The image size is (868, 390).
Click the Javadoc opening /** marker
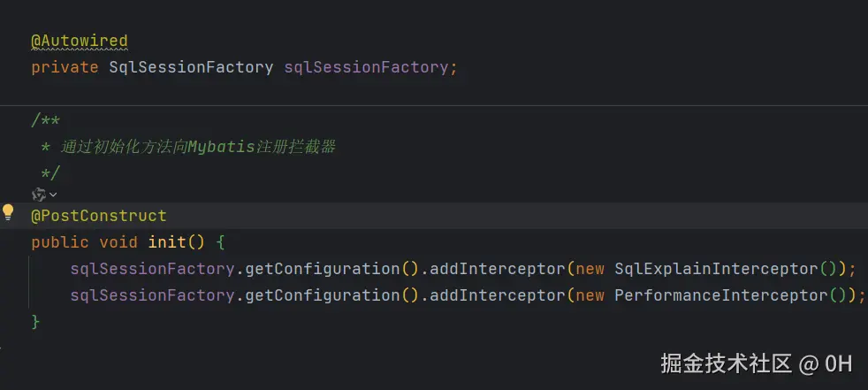click(45, 120)
